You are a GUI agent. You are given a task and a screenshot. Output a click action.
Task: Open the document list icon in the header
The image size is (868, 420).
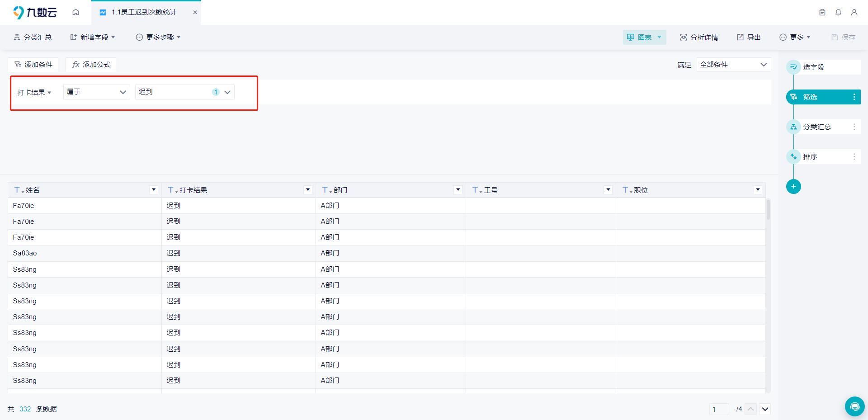[822, 12]
